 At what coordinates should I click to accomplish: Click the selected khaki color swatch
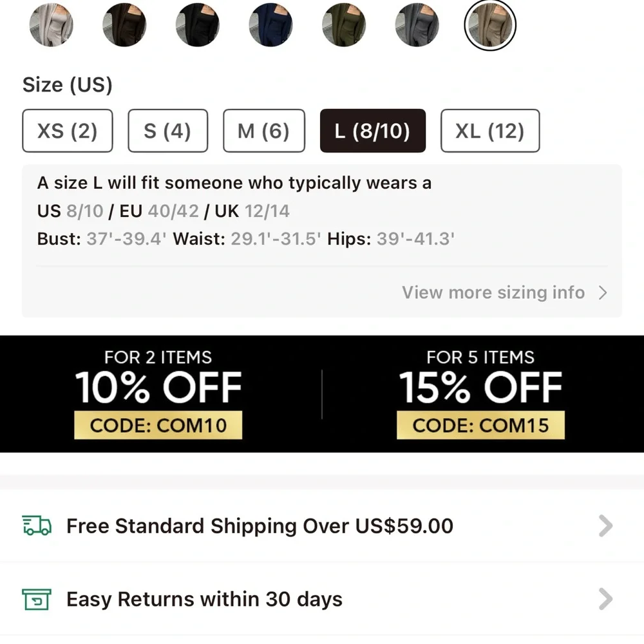[x=490, y=25]
